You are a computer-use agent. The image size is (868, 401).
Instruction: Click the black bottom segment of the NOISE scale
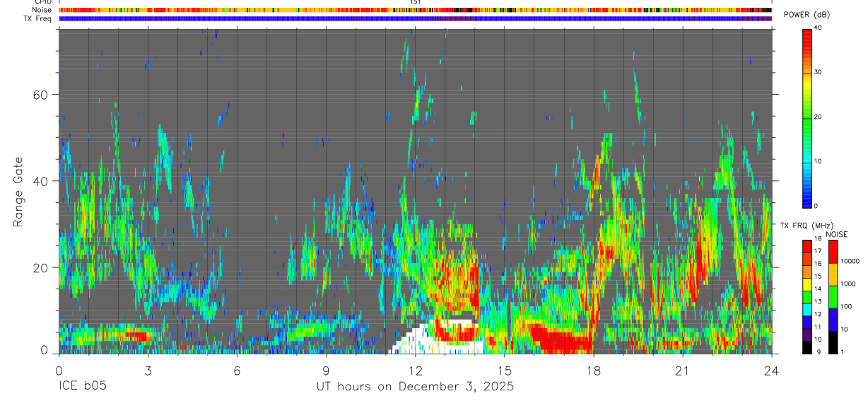click(833, 342)
